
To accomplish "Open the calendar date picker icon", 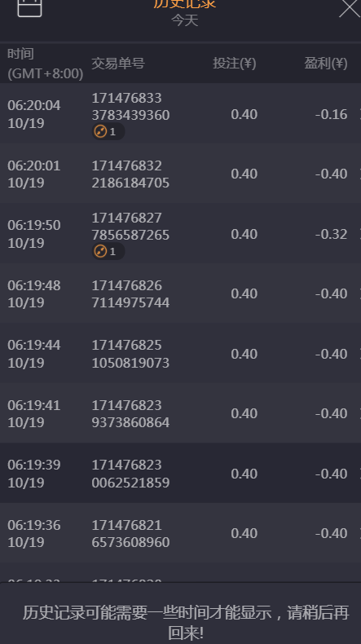I will coord(29,7).
